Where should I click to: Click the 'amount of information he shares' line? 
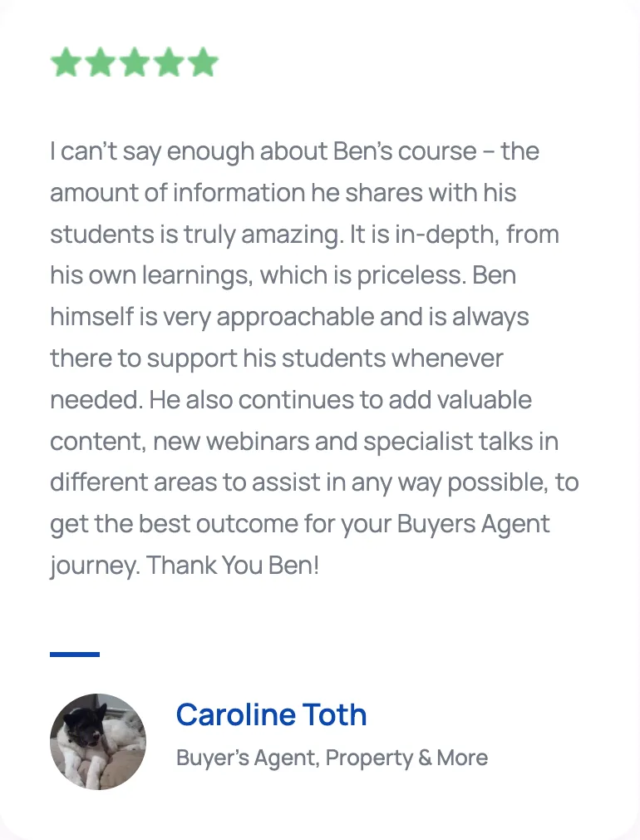coord(283,193)
